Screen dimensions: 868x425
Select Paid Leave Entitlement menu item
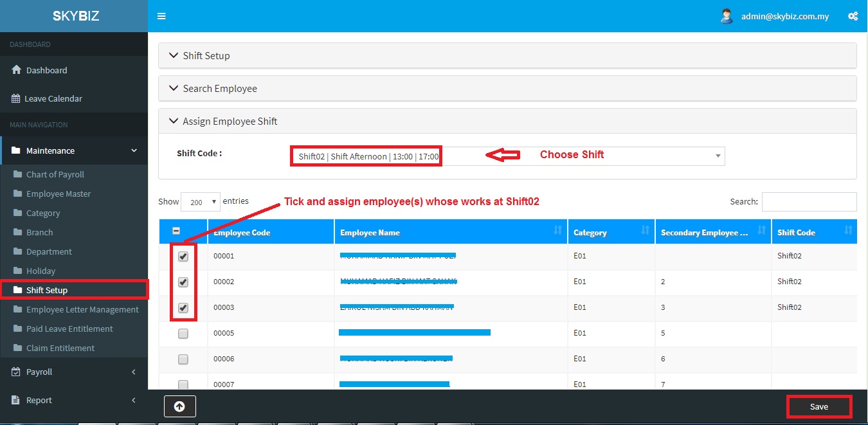[69, 329]
